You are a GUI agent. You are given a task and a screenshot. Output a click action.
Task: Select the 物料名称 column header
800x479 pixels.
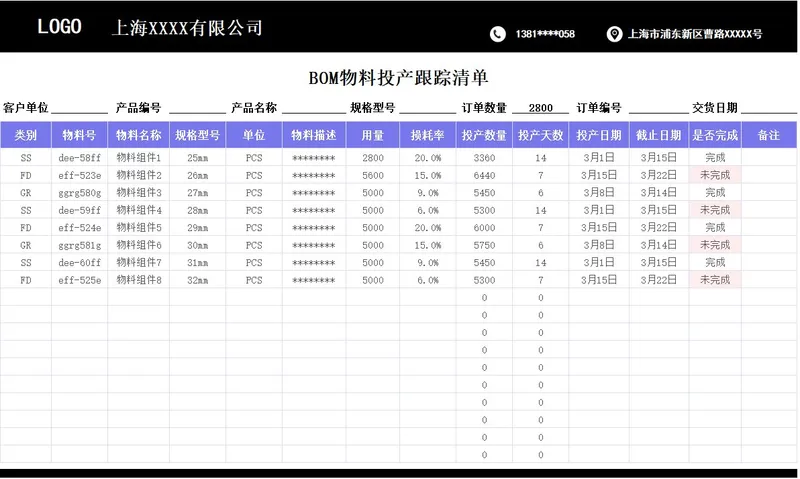click(138, 135)
